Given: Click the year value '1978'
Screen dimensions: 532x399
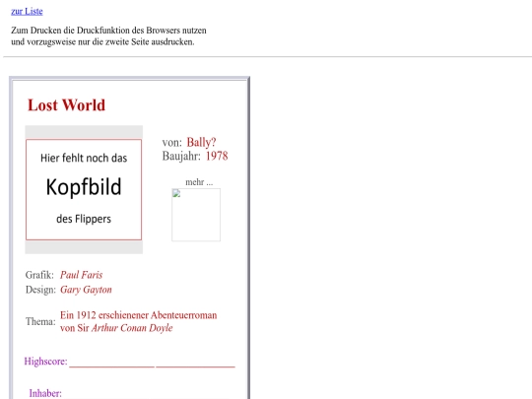Looking at the screenshot, I should (217, 156).
